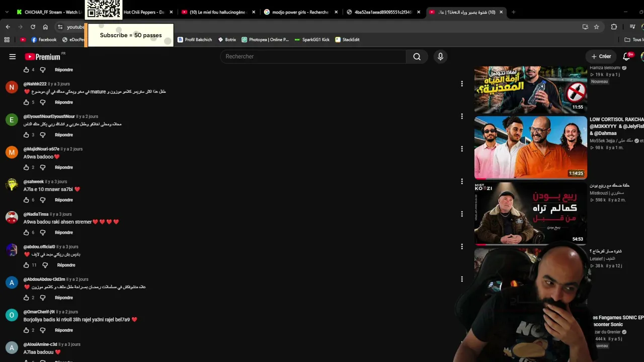Viewport: 644px width, 362px height.
Task: Like the comment by @OmarCherif-j9i
Action: [x=26, y=330]
